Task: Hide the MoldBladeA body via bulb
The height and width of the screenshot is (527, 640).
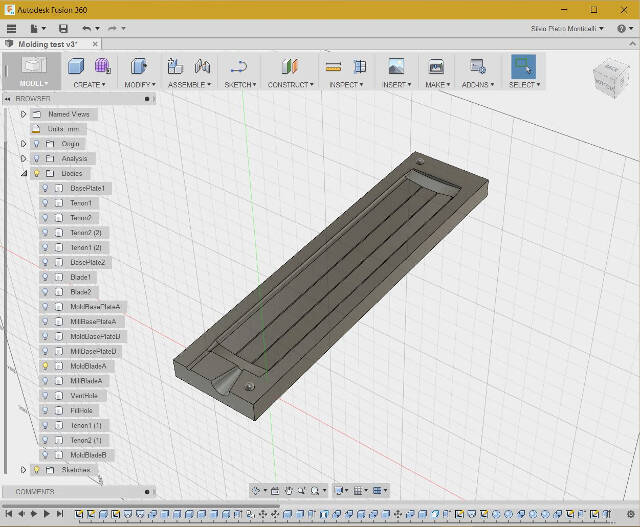Action: pyautogui.click(x=45, y=366)
